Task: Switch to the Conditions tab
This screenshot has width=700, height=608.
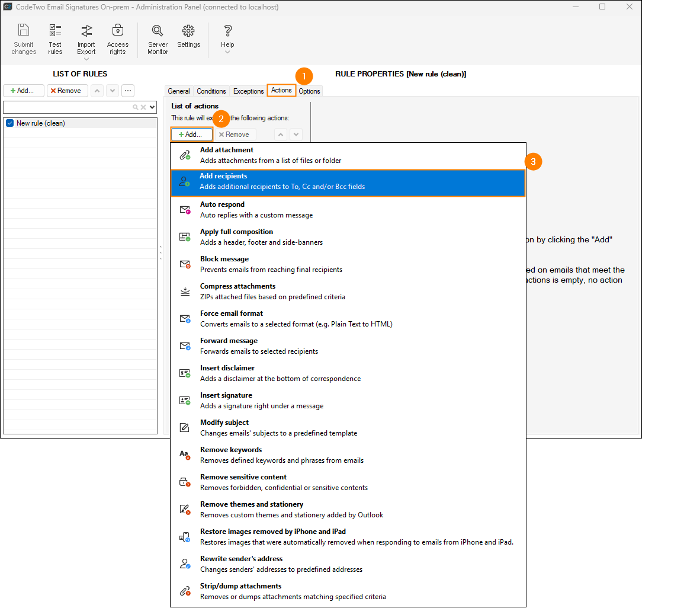Action: click(211, 91)
